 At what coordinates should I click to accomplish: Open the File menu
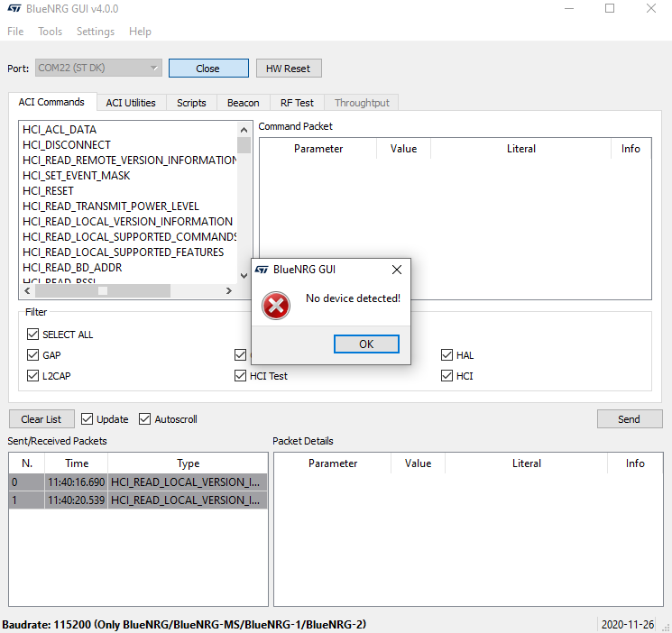point(15,32)
